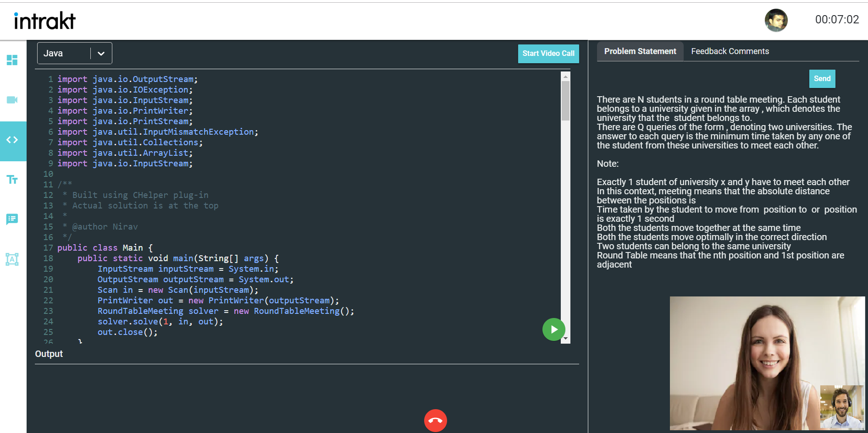
Task: Click the Output label
Action: [x=49, y=354]
